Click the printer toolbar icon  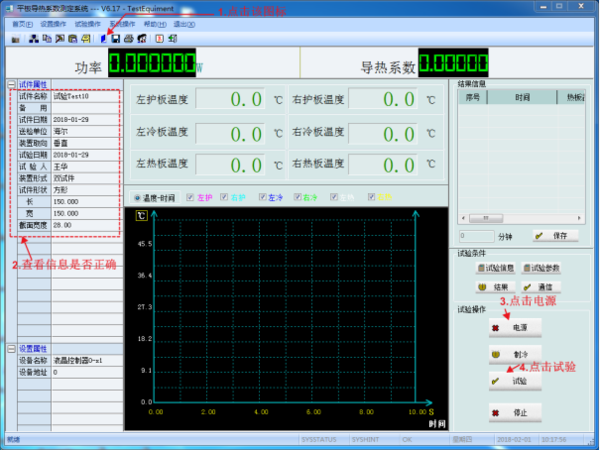[x=129, y=39]
